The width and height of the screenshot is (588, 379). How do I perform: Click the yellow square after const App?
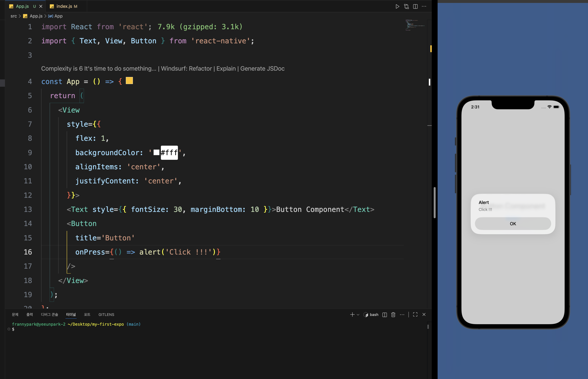pos(129,80)
